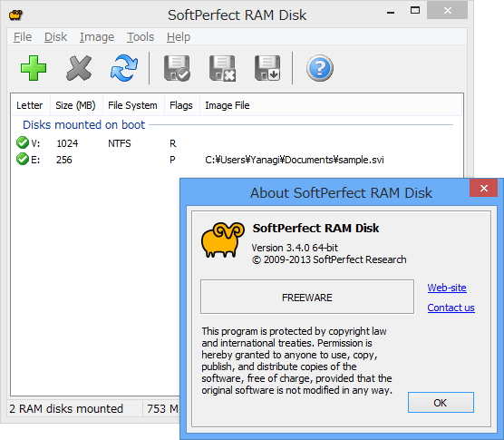Click the green check icon beside V: drive

(23, 142)
